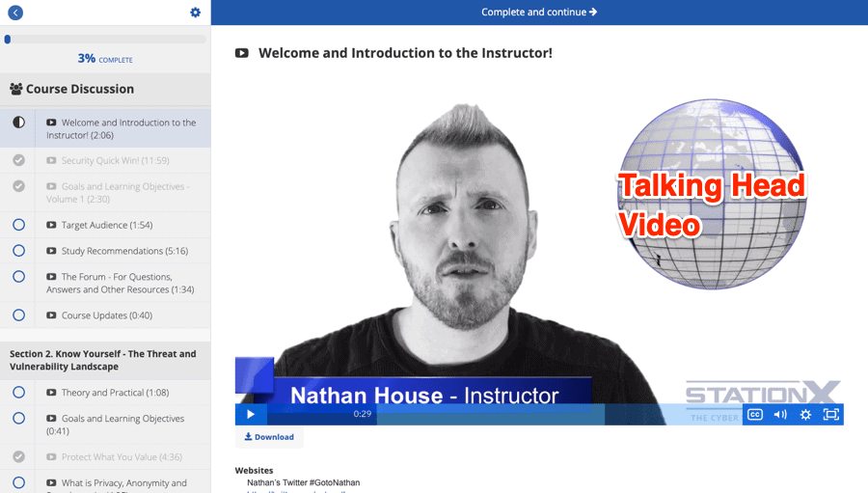Image resolution: width=868 pixels, height=493 pixels.
Task: Enter fullscreen video mode
Action: 831,414
